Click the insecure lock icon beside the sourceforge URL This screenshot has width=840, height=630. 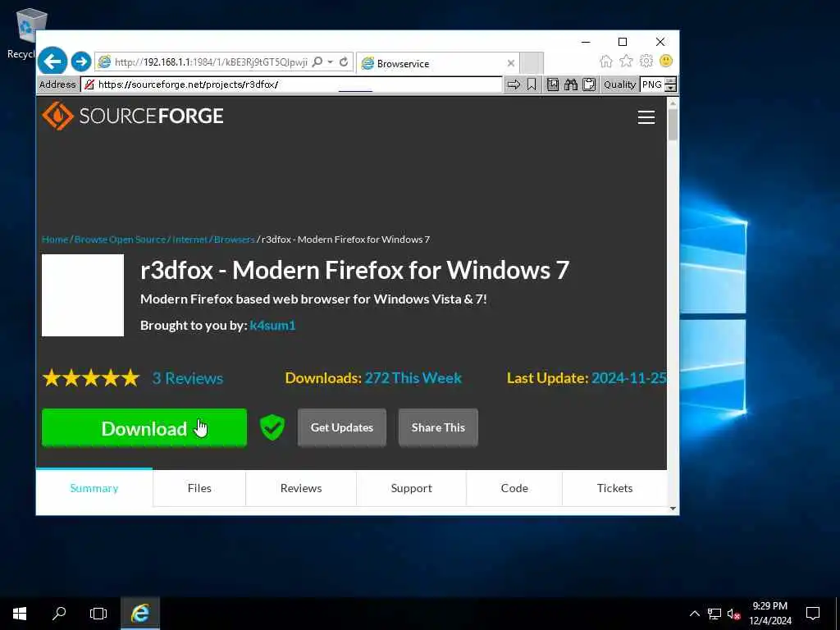click(89, 84)
